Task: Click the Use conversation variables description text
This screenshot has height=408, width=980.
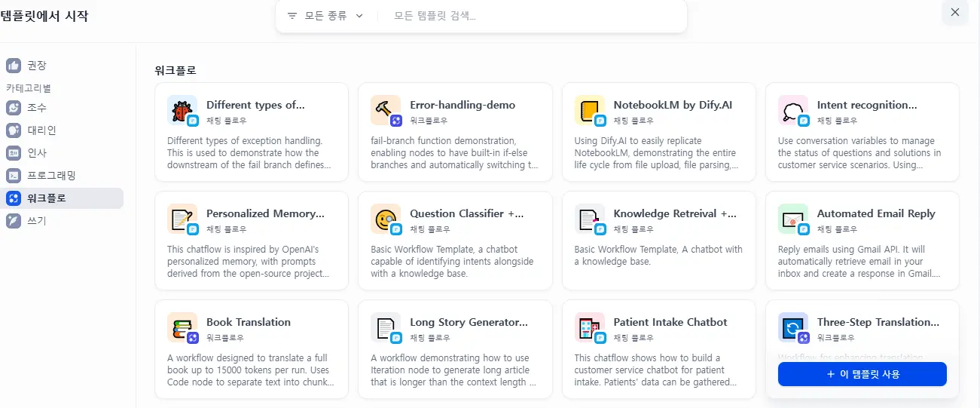Action: 859,152
